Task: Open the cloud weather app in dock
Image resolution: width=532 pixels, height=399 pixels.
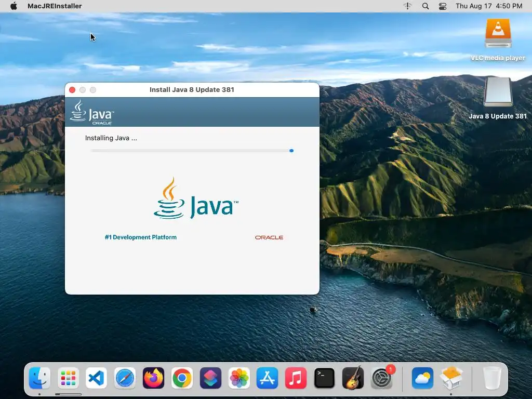Action: coord(422,378)
